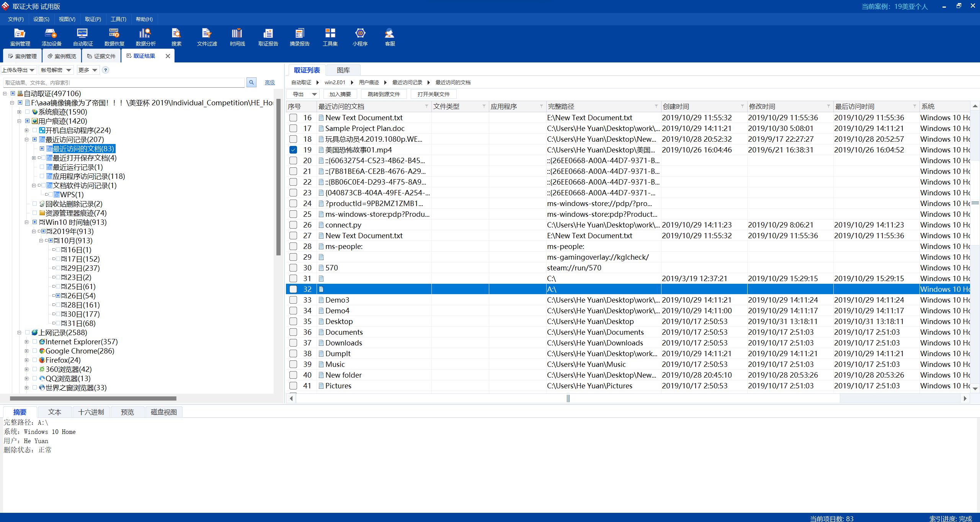The height and width of the screenshot is (522, 980).
Task: Open the 案例管理 toolbar icon
Action: click(20, 37)
